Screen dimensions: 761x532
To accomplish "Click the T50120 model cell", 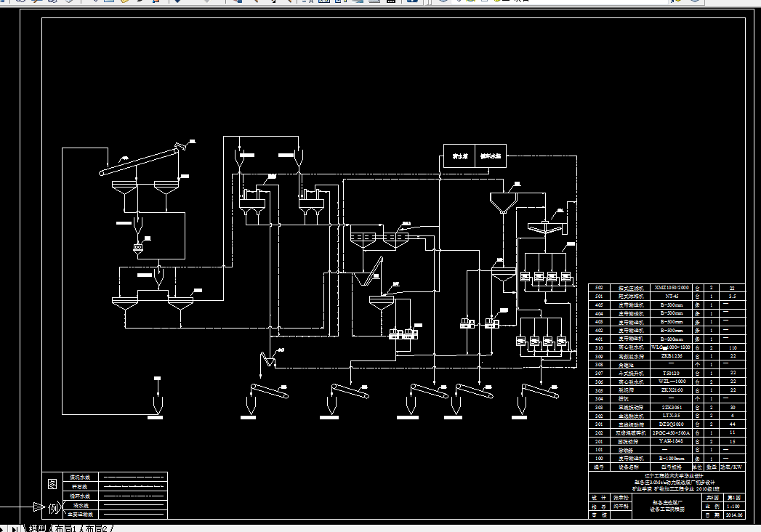I will coord(671,373).
